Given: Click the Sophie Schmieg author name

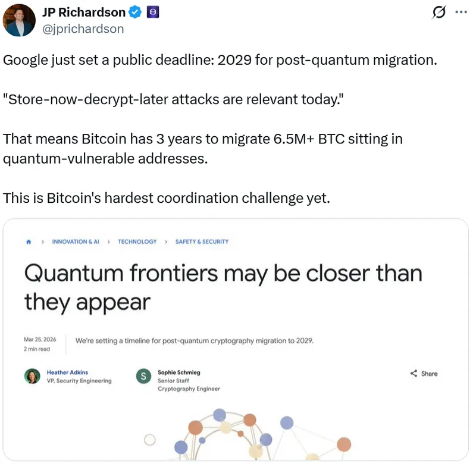Looking at the screenshot, I should [x=178, y=372].
